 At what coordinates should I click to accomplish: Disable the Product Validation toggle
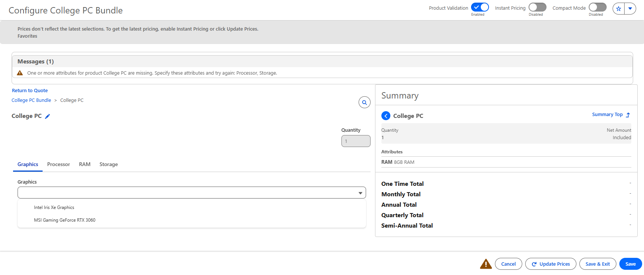tap(480, 7)
